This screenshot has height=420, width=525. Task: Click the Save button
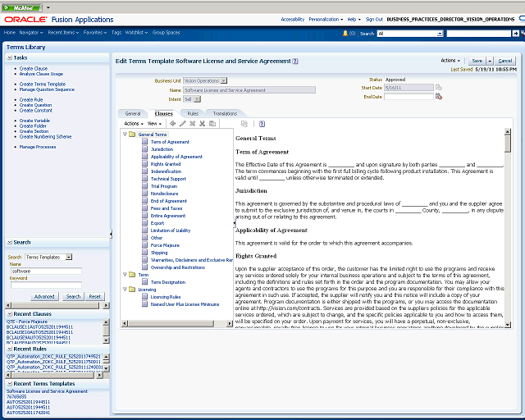click(x=477, y=61)
